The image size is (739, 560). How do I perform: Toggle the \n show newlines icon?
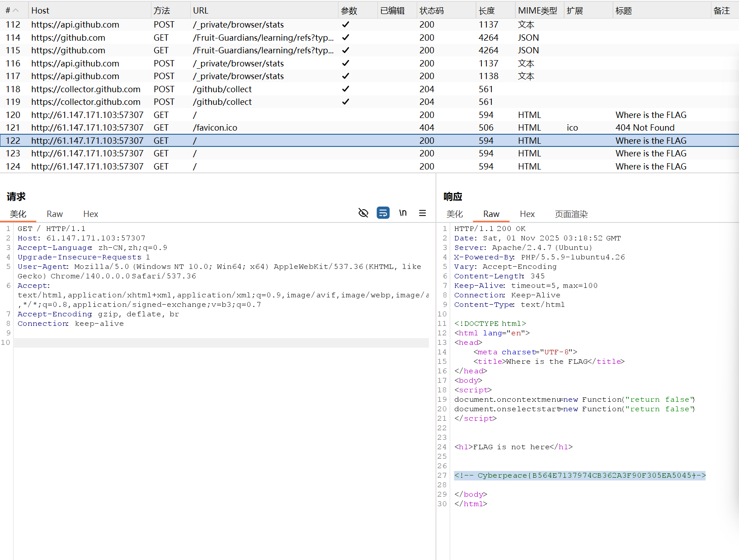tap(403, 213)
